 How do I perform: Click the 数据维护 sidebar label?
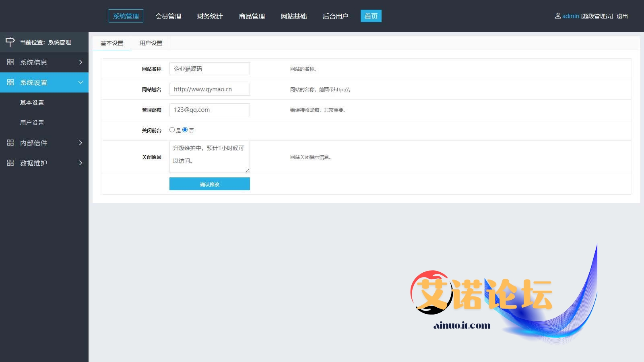pyautogui.click(x=34, y=163)
